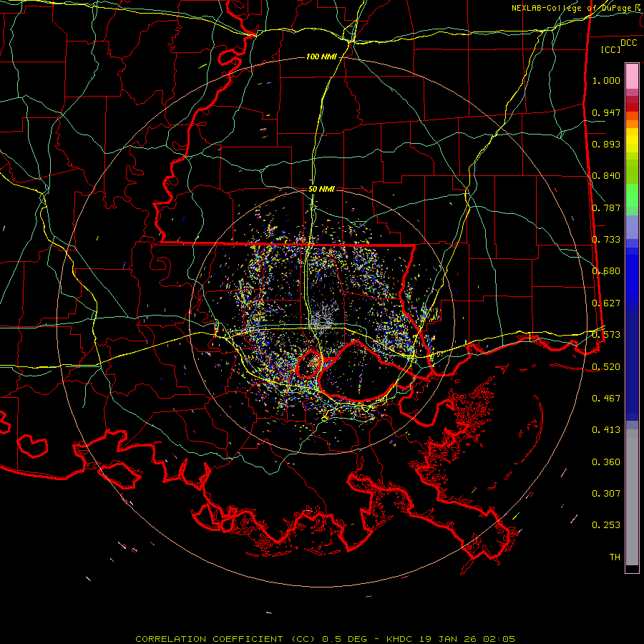Select the 0.840 scale value
Viewport: 644px width, 644px height.
[x=606, y=176]
